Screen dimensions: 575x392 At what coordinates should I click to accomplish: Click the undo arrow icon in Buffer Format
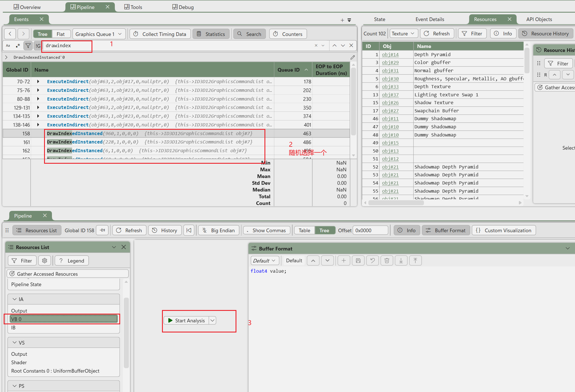(x=372, y=261)
